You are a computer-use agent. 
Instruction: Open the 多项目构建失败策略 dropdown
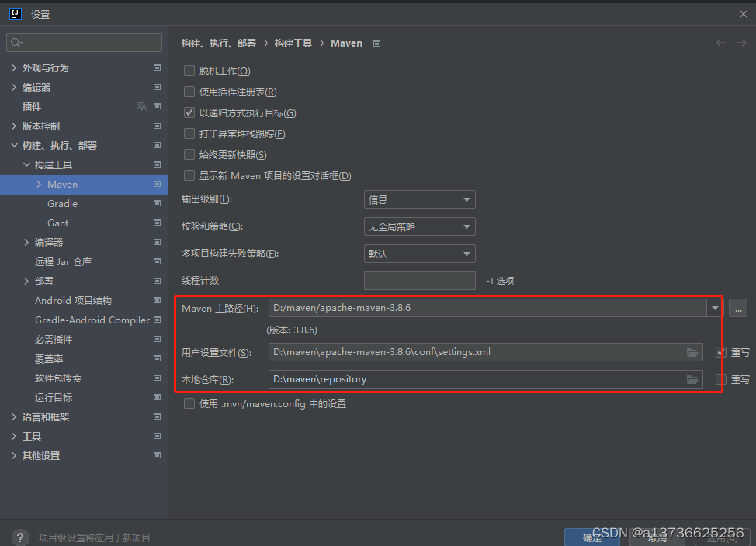pos(419,254)
